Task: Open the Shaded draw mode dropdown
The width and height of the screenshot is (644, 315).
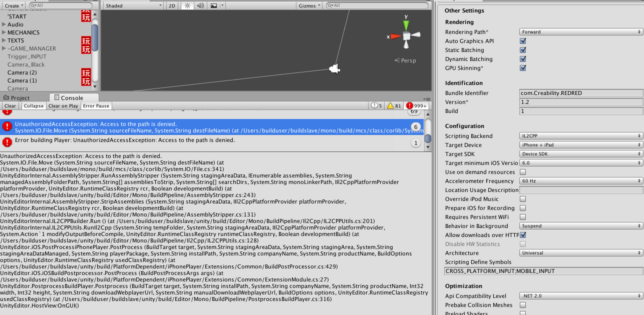Action: point(133,5)
